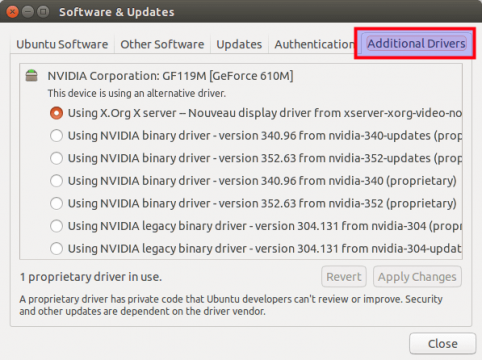This screenshot has height=360, width=482.
Task: Click the NVIDIA graphics card device icon
Action: point(32,76)
